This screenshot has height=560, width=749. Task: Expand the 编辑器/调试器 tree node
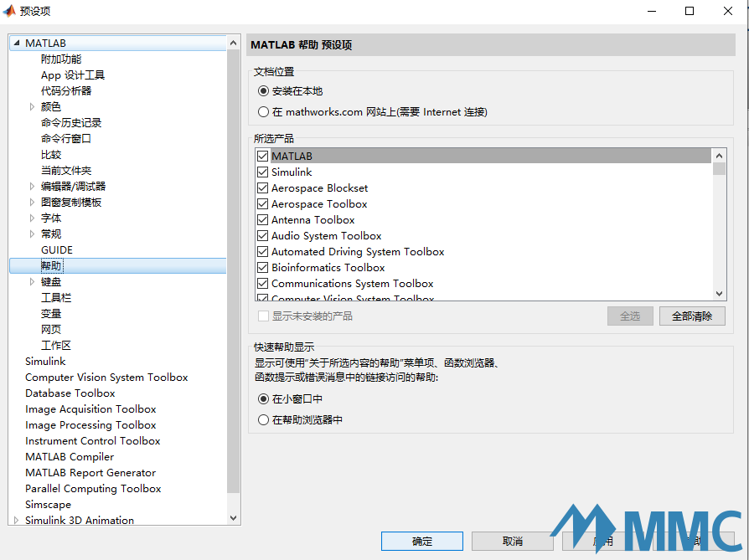point(32,186)
